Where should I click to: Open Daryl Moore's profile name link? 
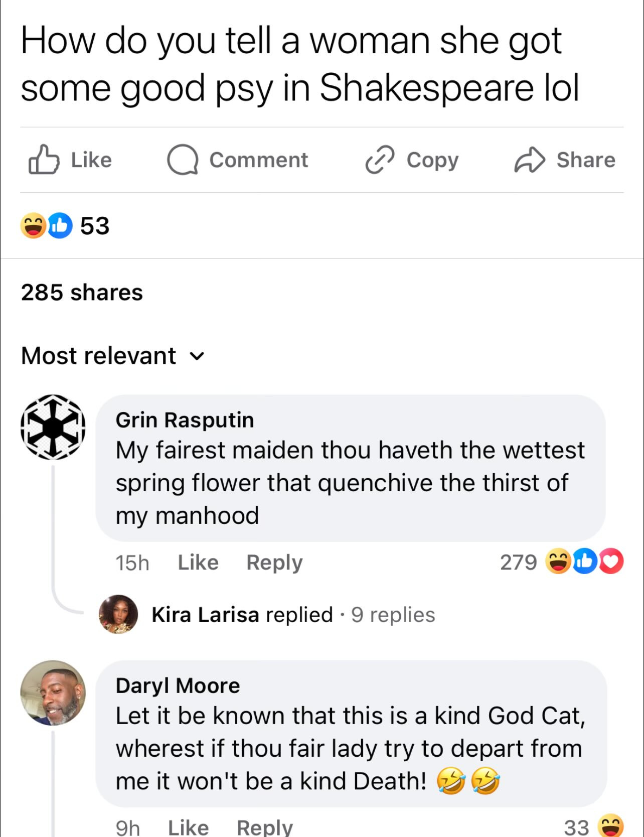click(178, 685)
